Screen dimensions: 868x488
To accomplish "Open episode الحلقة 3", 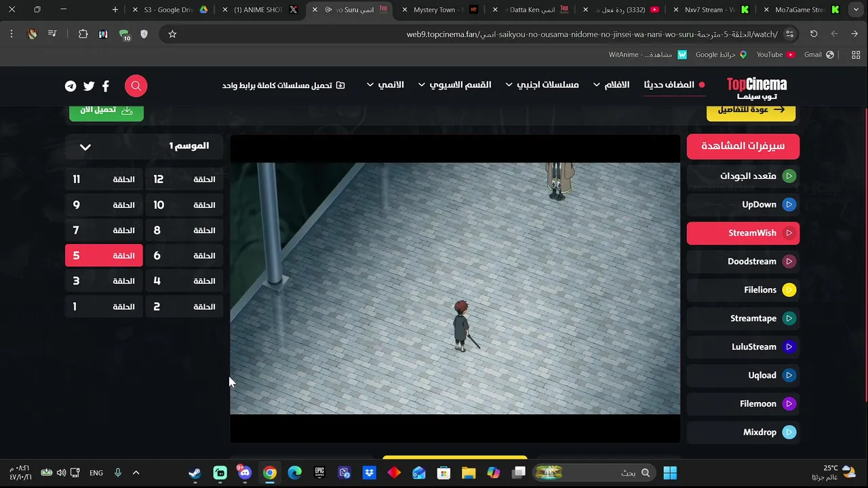I will (x=104, y=281).
